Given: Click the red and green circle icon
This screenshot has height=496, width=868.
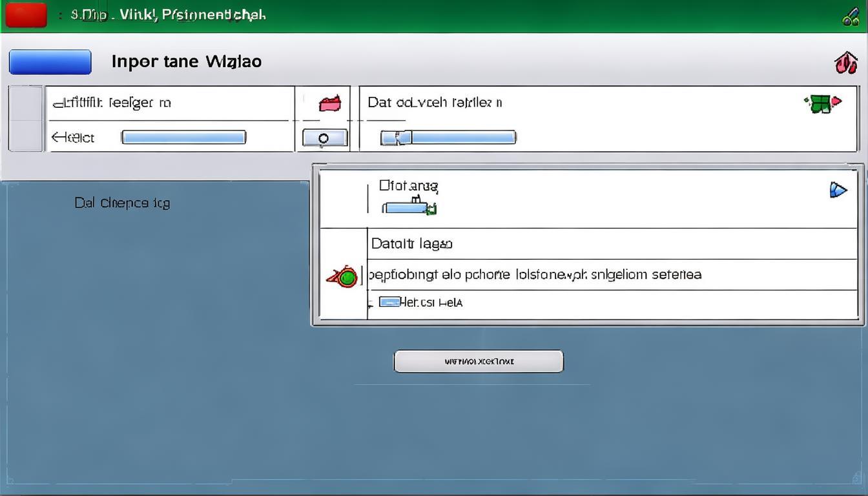Looking at the screenshot, I should (x=344, y=277).
